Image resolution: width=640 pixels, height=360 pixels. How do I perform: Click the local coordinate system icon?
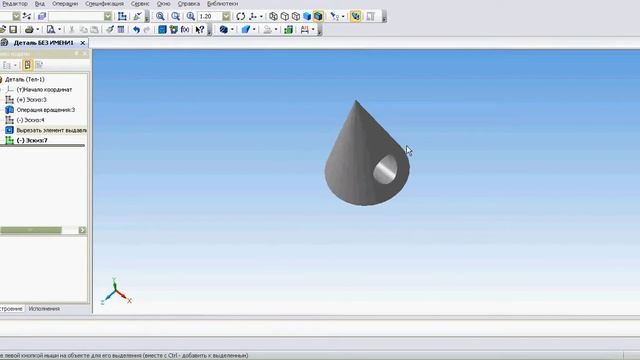pos(138,16)
